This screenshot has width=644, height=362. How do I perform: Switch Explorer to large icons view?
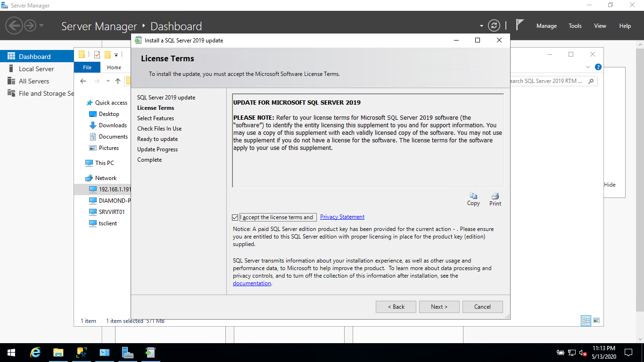(596, 321)
